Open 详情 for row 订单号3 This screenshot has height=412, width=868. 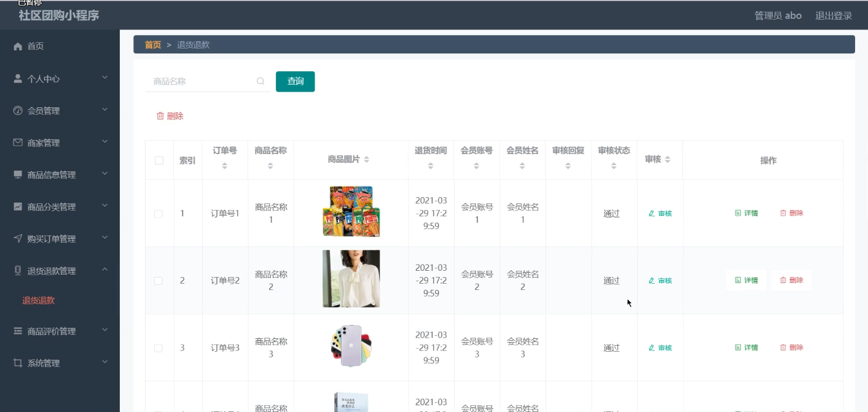coord(746,347)
